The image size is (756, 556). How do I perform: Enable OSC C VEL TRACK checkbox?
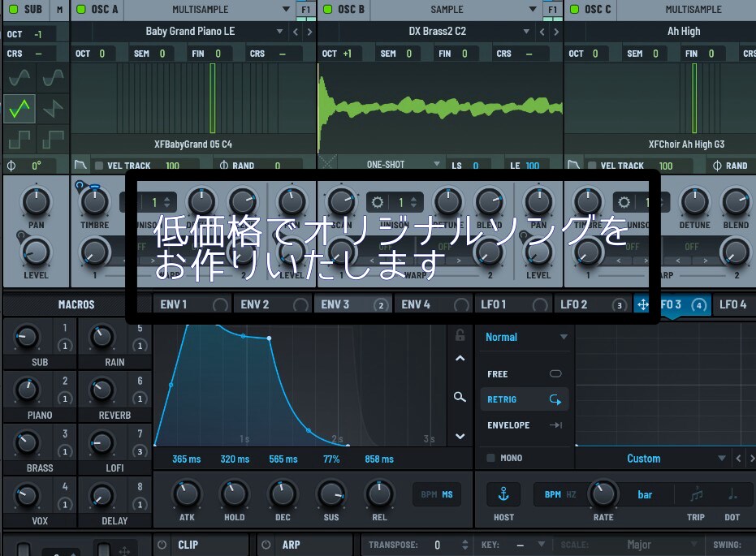(592, 166)
